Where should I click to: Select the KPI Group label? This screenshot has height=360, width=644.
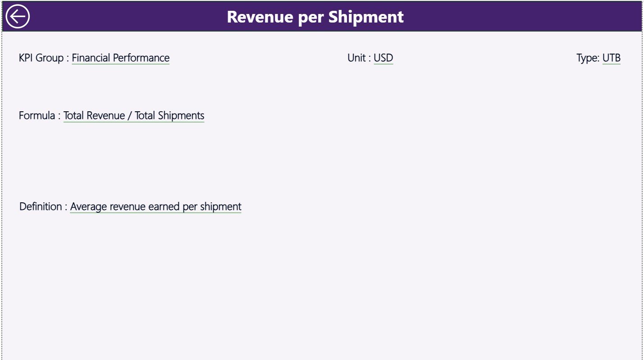41,58
